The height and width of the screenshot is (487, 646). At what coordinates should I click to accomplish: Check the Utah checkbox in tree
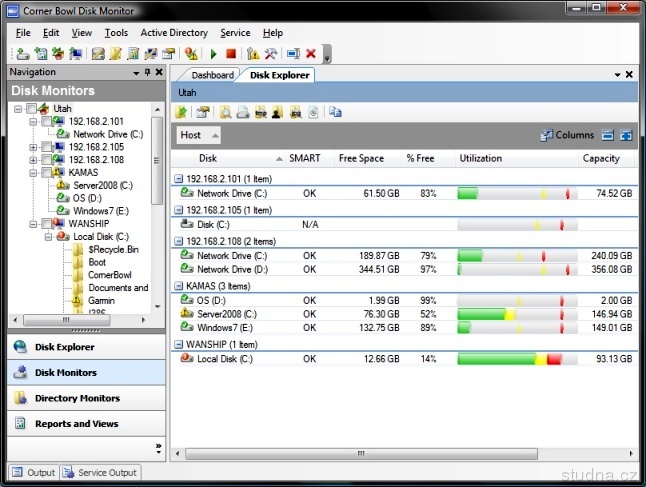[x=31, y=108]
